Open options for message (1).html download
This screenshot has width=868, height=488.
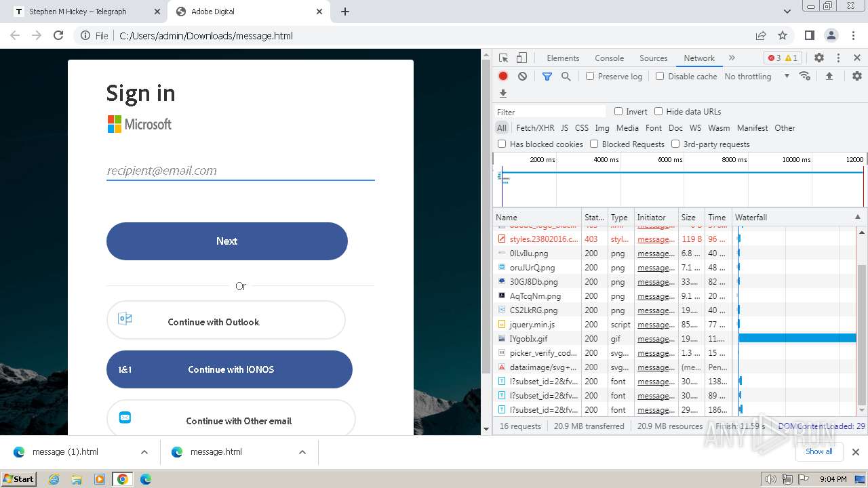click(144, 452)
